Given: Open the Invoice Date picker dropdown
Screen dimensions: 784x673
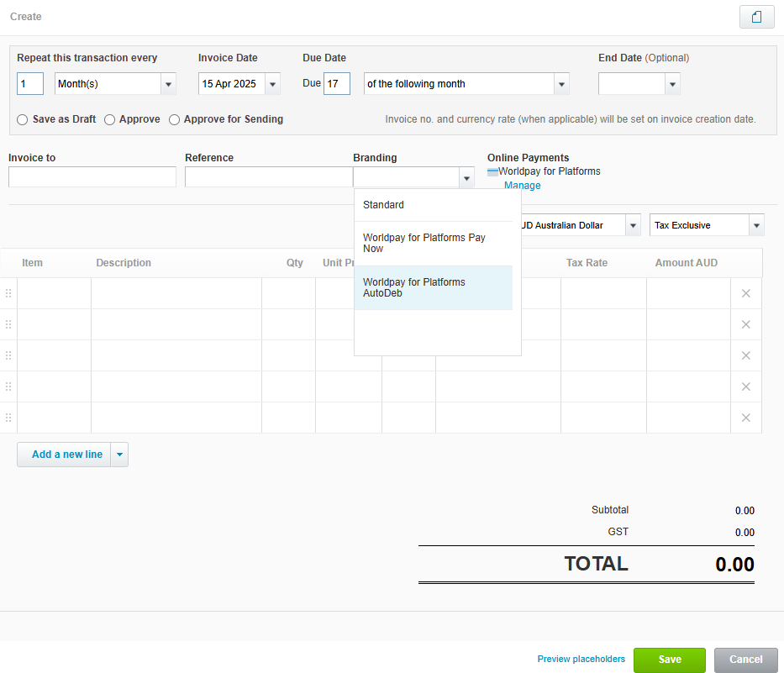Looking at the screenshot, I should [272, 84].
